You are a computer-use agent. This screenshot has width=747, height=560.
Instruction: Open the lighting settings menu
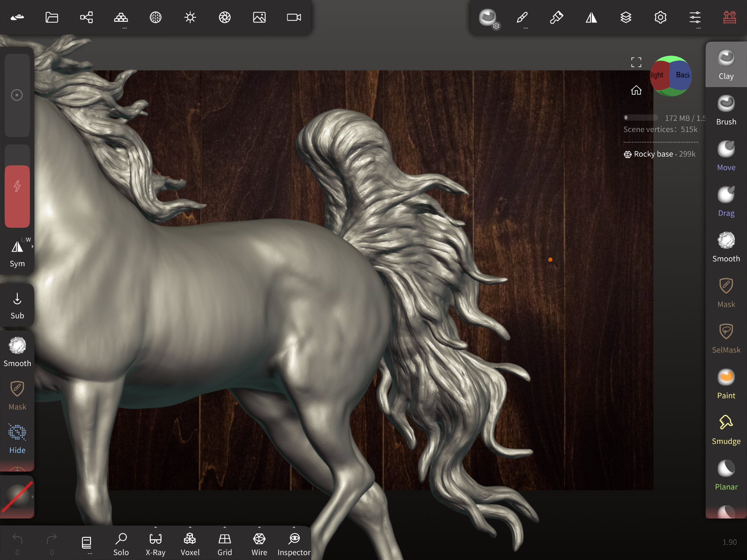190,17
